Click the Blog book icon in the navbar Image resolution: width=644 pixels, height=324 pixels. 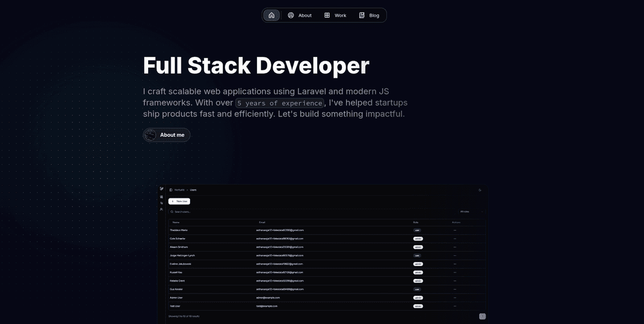tap(362, 15)
